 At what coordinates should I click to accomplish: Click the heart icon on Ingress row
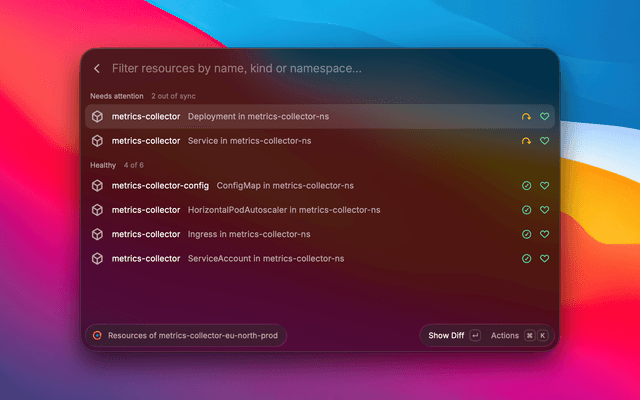[544, 234]
